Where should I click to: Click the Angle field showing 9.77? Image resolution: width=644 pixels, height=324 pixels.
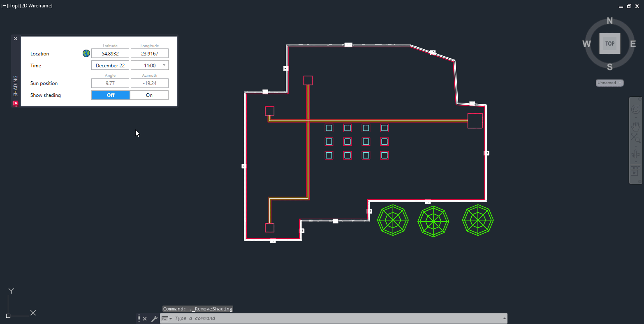pos(110,83)
